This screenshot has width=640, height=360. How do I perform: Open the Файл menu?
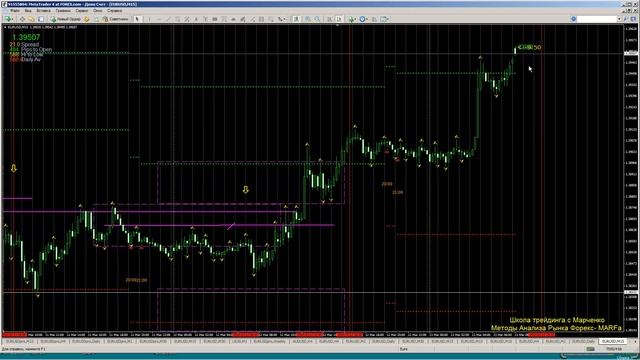[15, 11]
